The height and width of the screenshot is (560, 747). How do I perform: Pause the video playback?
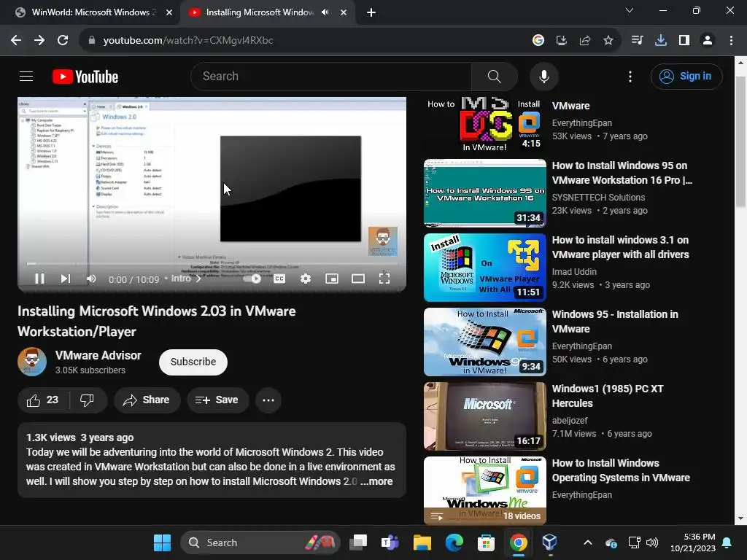39,279
